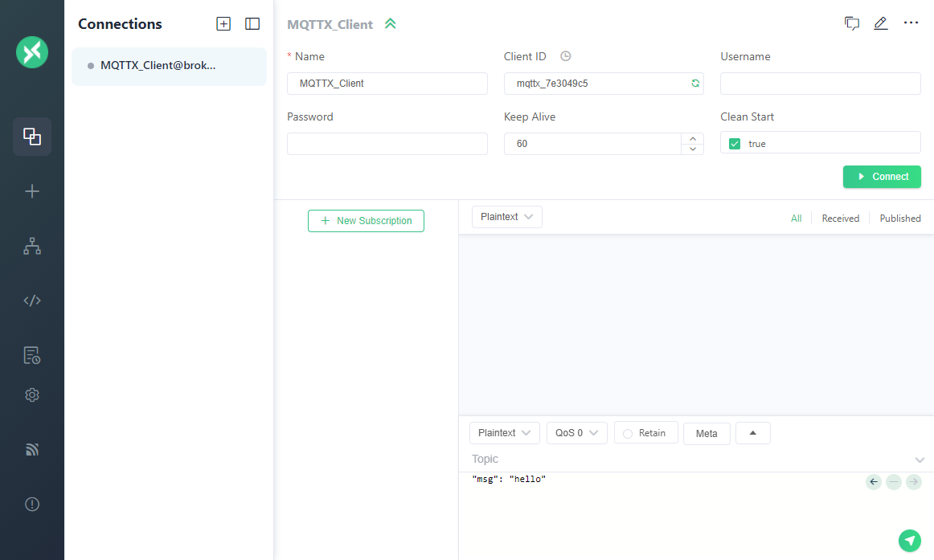Click the middle minus payload history button
The height and width of the screenshot is (560, 934).
tap(894, 482)
